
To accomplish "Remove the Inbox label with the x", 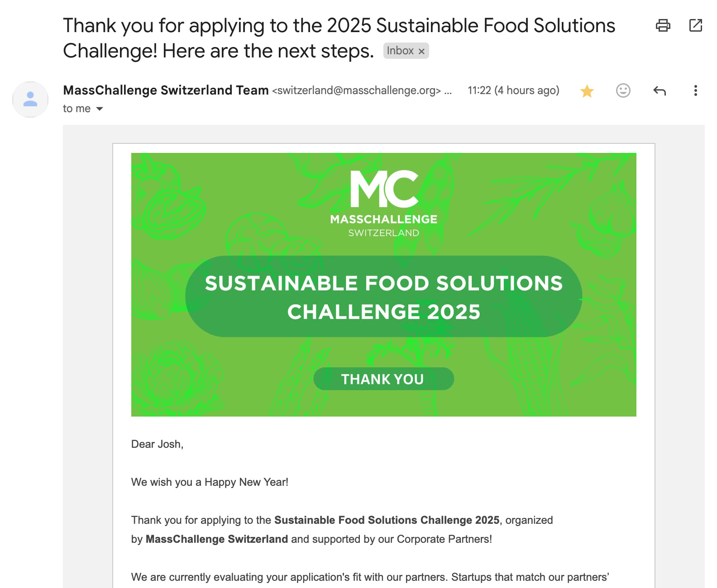I will click(x=421, y=51).
